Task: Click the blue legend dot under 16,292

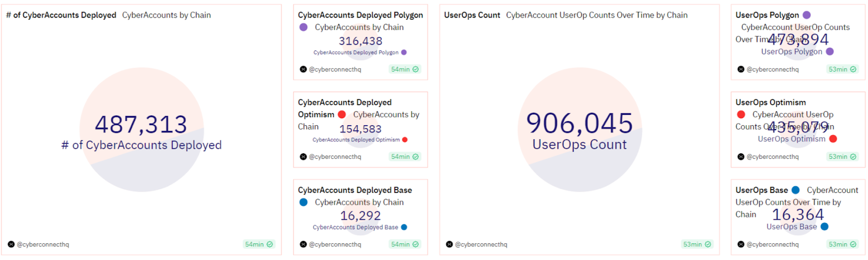Action: (404, 227)
